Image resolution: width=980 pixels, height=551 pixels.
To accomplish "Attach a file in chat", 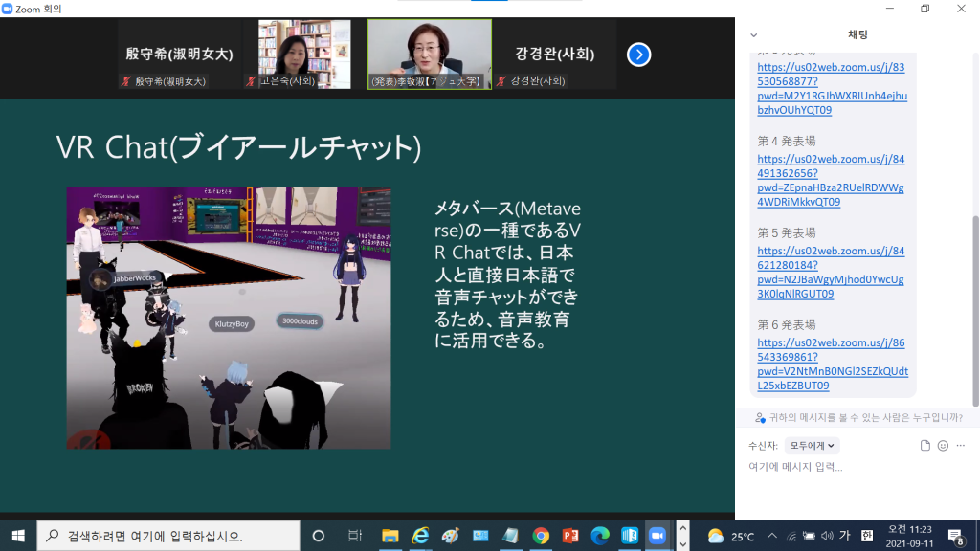I will coord(925,446).
